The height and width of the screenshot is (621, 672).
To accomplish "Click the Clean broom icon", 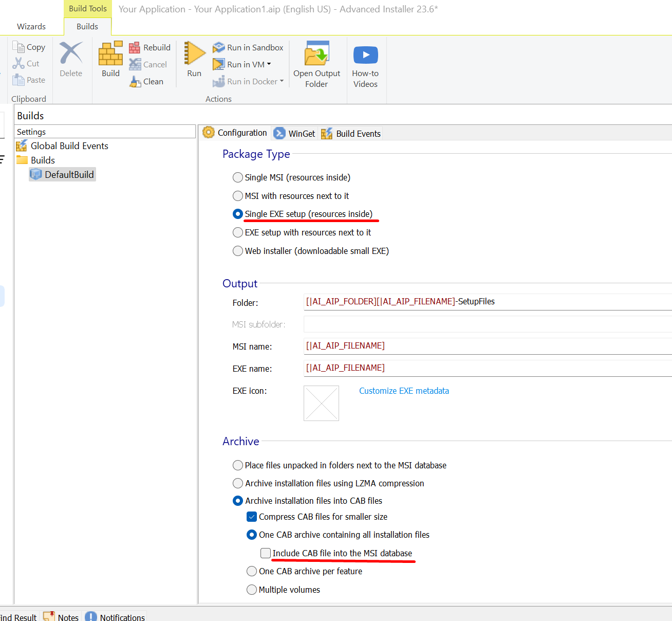I will [x=135, y=82].
